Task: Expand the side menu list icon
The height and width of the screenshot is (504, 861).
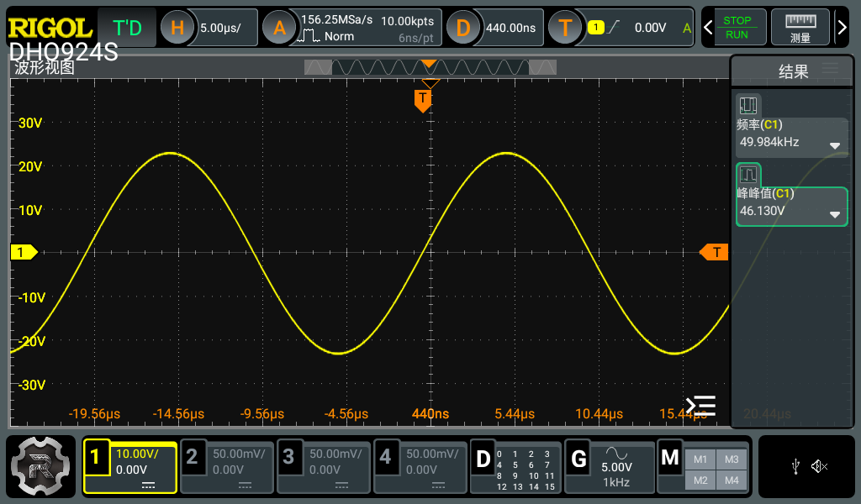Action: pos(700,406)
